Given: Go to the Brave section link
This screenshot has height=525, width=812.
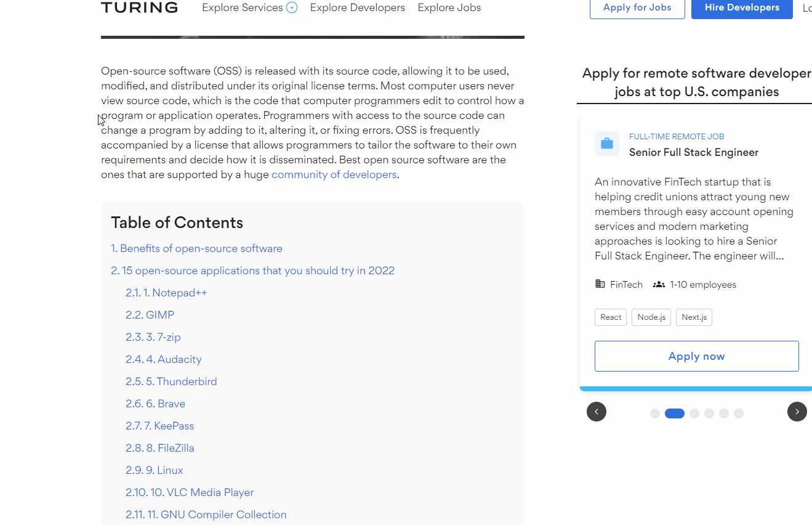Looking at the screenshot, I should coord(155,404).
